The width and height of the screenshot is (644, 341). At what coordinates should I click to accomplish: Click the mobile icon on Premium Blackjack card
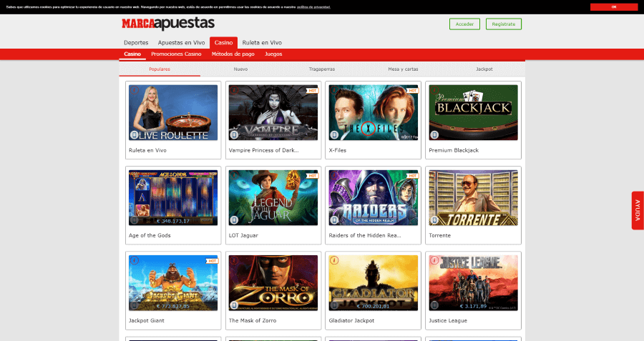(x=434, y=134)
